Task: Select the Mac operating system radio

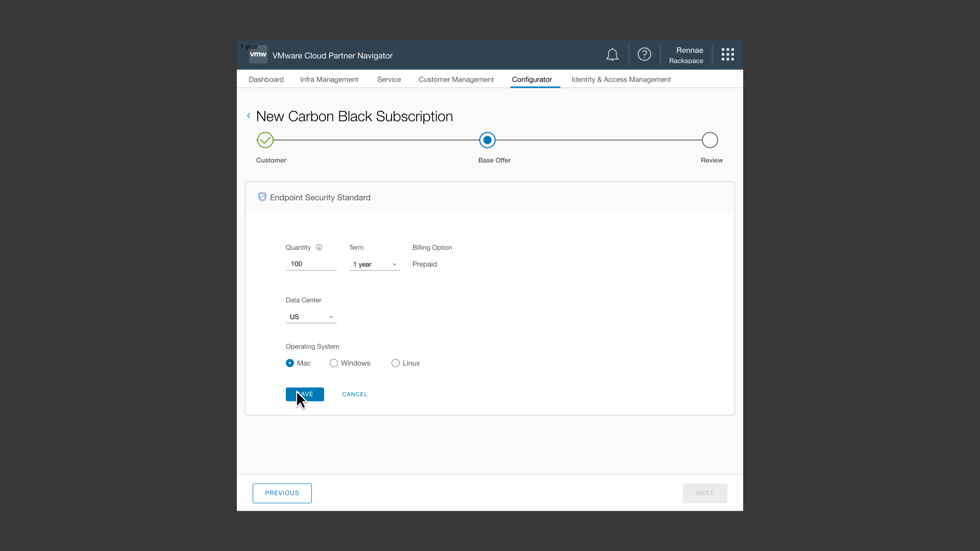Action: [290, 363]
